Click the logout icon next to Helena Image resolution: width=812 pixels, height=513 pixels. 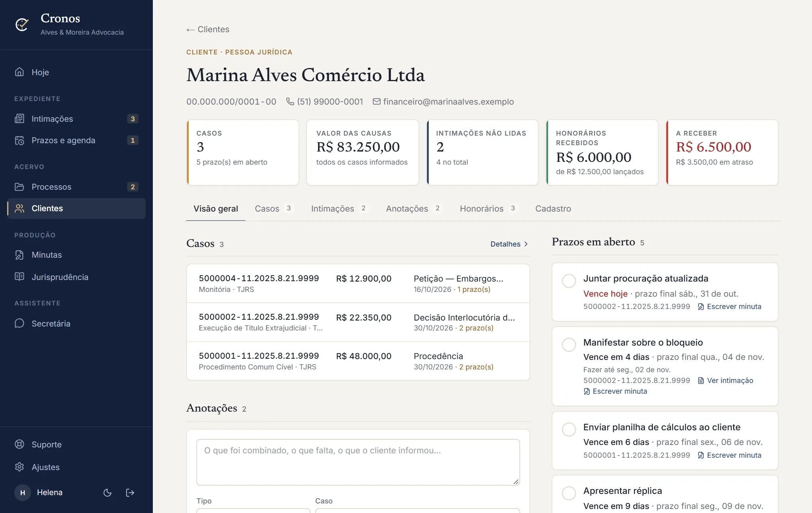pyautogui.click(x=130, y=493)
